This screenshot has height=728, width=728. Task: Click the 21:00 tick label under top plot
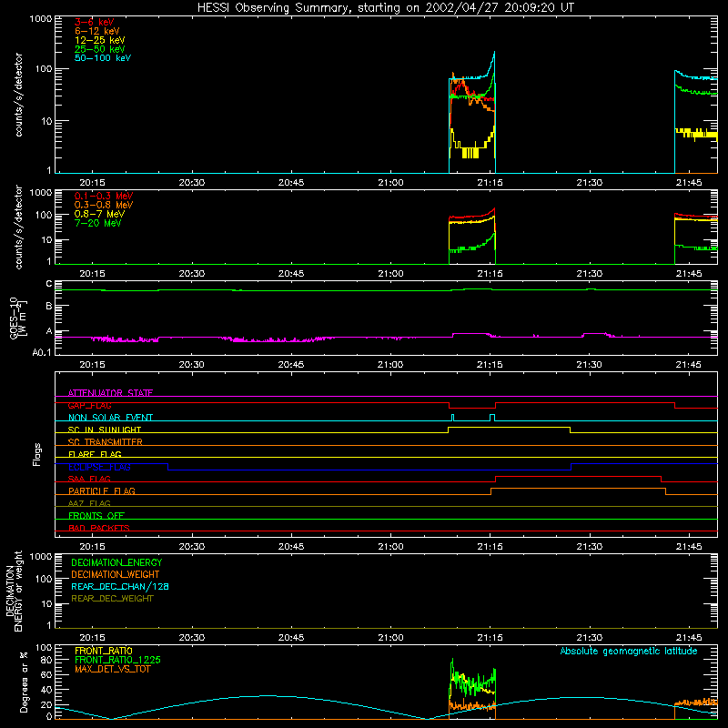[x=390, y=183]
